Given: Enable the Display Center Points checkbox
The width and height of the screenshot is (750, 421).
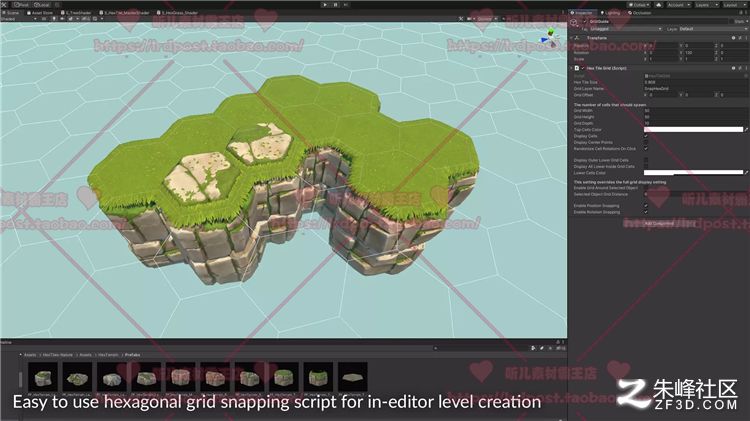Looking at the screenshot, I should [646, 143].
